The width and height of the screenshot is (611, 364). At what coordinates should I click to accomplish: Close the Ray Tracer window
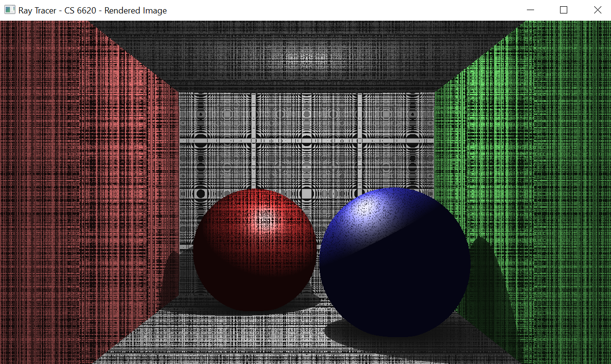(598, 10)
